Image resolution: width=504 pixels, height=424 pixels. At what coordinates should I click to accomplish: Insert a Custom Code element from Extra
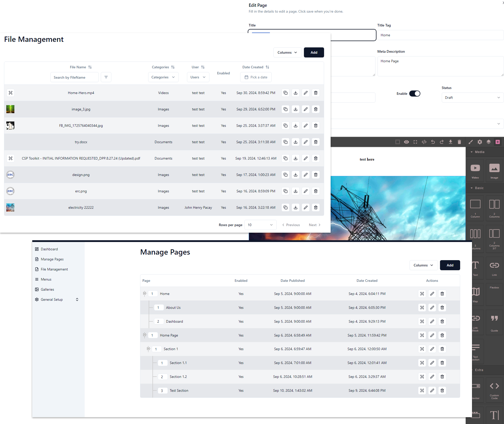coord(494,390)
